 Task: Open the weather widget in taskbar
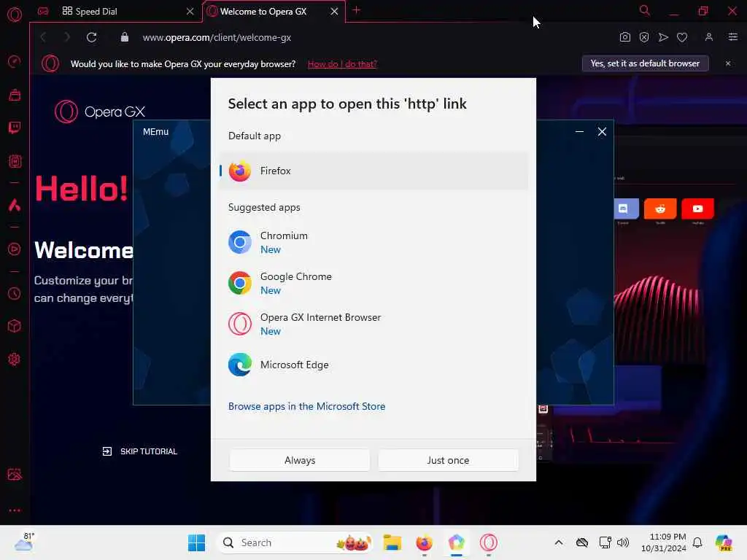coord(24,542)
